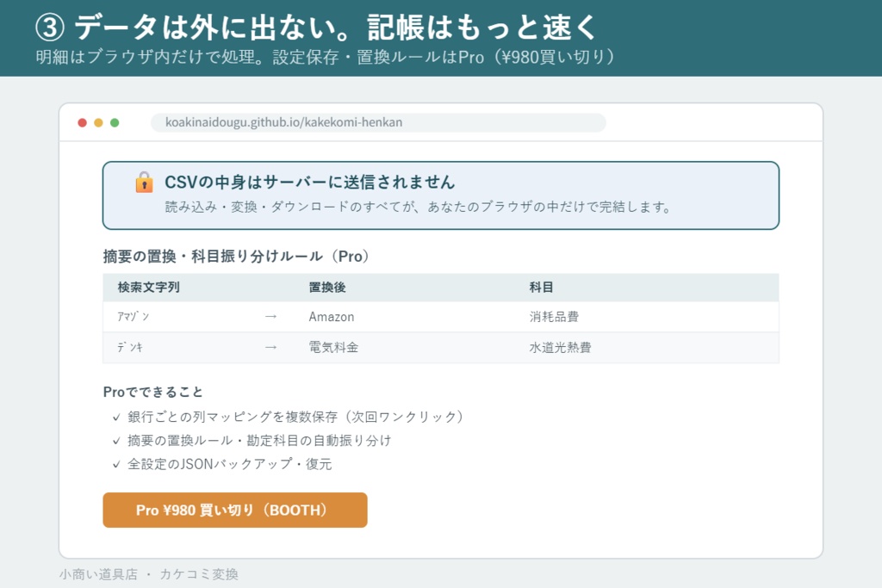Click the footer 小商い道具店・カケコミ変換
Viewport: 882px width, 588px height.
point(148,574)
